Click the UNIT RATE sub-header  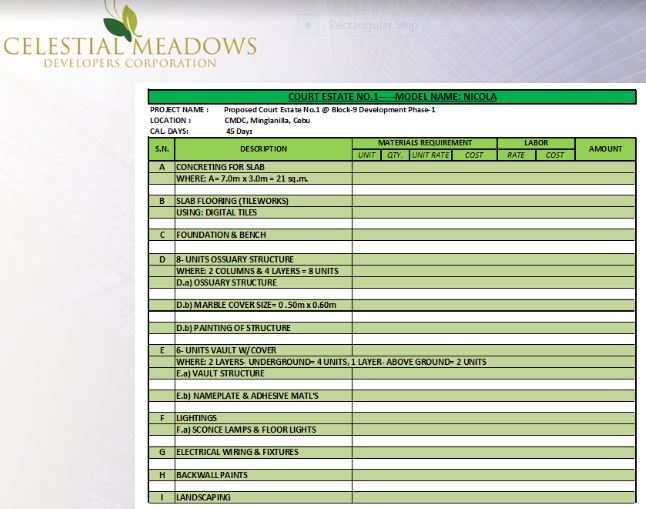[431, 155]
